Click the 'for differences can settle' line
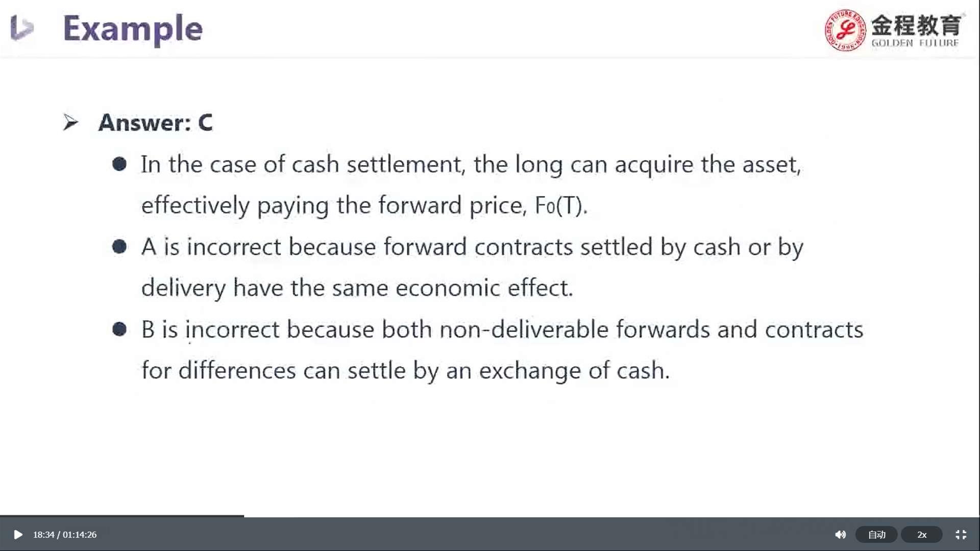This screenshot has width=980, height=551. [405, 370]
